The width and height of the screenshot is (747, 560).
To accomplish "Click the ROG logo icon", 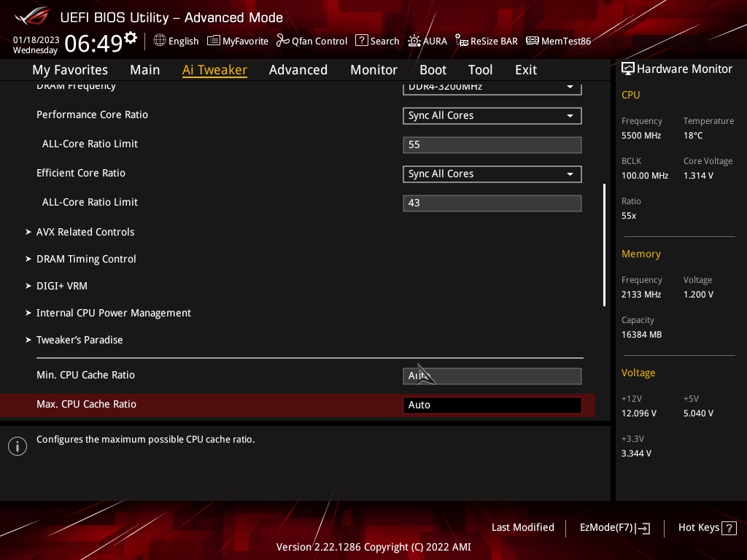I will (x=31, y=16).
